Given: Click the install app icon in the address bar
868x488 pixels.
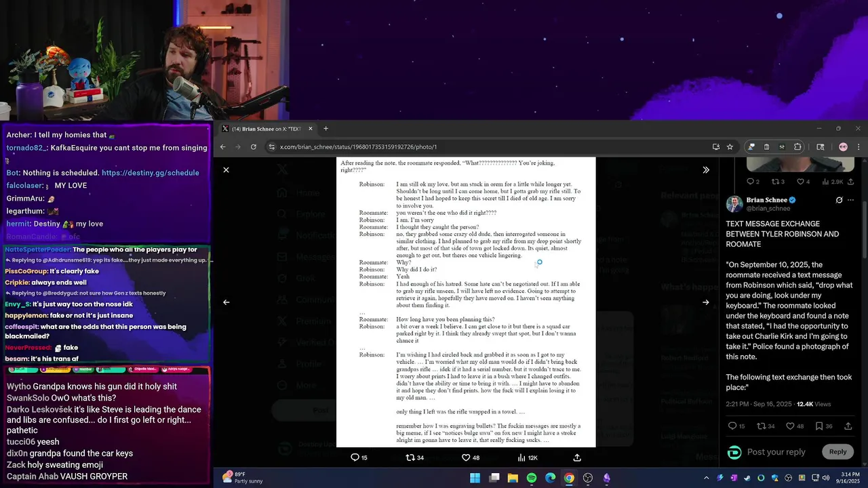Looking at the screenshot, I should 716,146.
